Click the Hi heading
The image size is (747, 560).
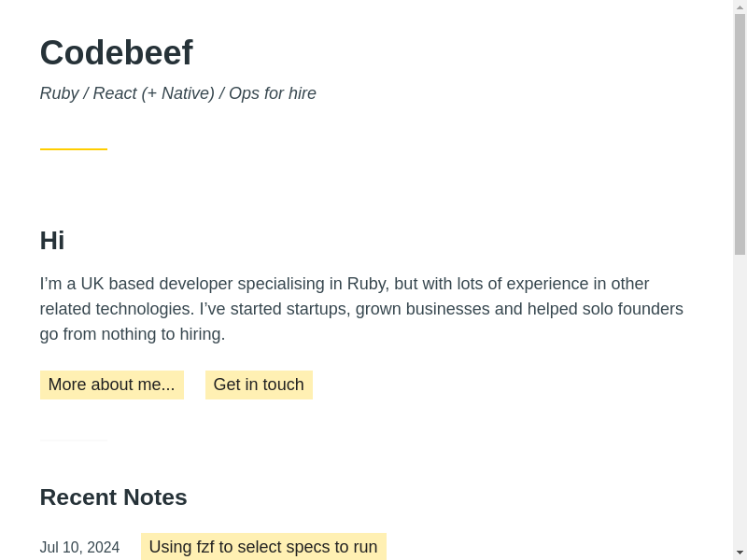(x=52, y=241)
